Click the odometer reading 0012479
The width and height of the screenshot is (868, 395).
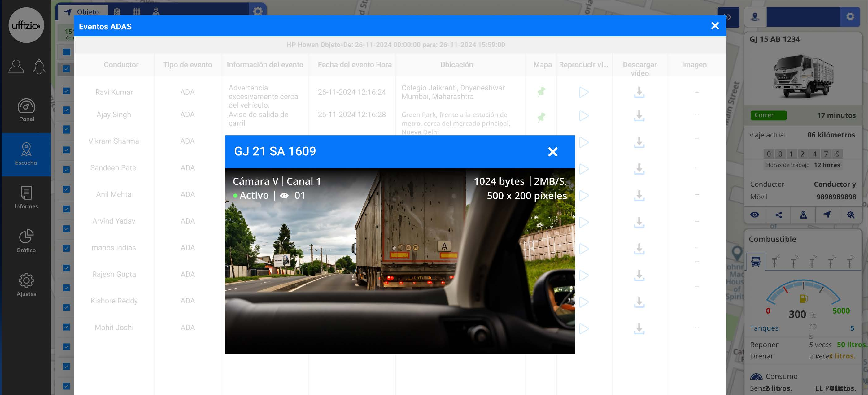click(x=803, y=154)
